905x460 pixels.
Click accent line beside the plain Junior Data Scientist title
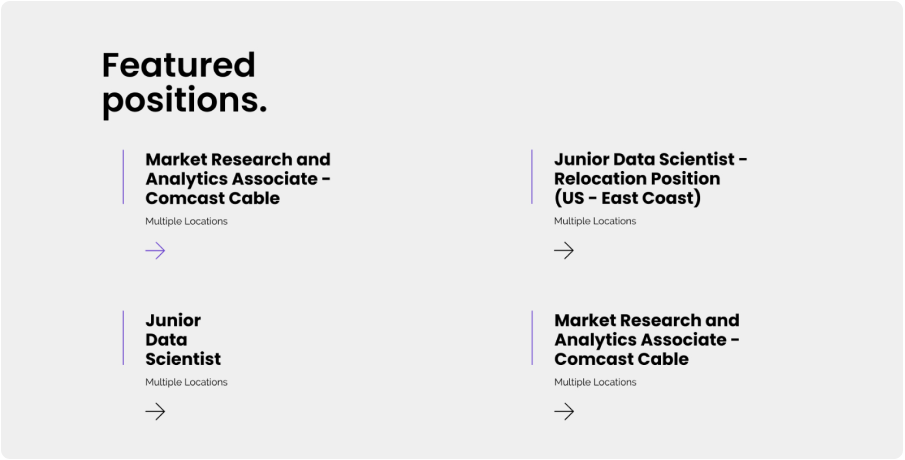tap(123, 338)
